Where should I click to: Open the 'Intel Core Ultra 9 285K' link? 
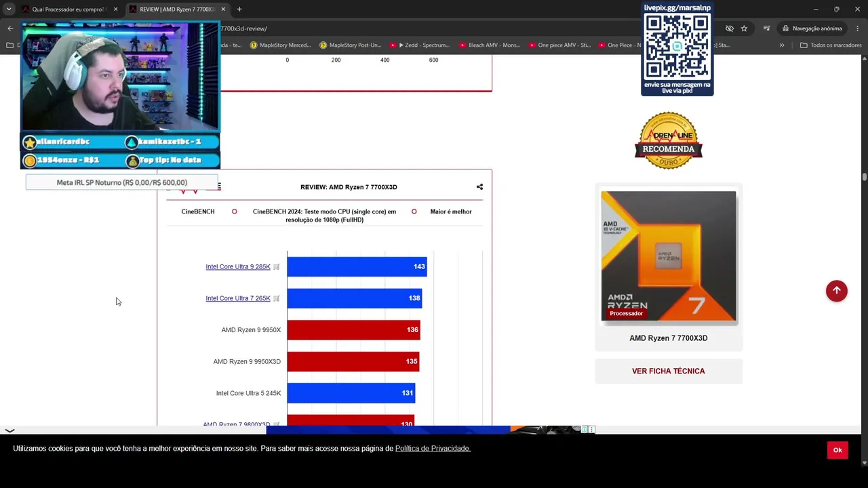[x=238, y=267]
